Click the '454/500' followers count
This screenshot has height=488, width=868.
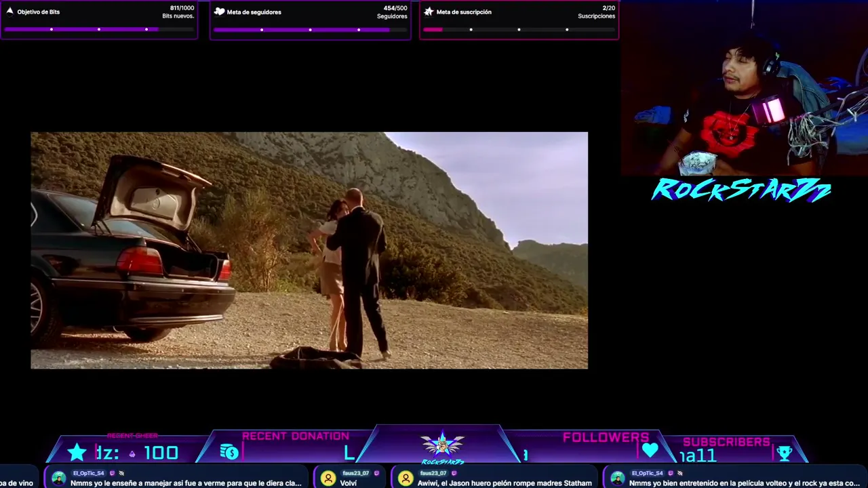pos(395,8)
